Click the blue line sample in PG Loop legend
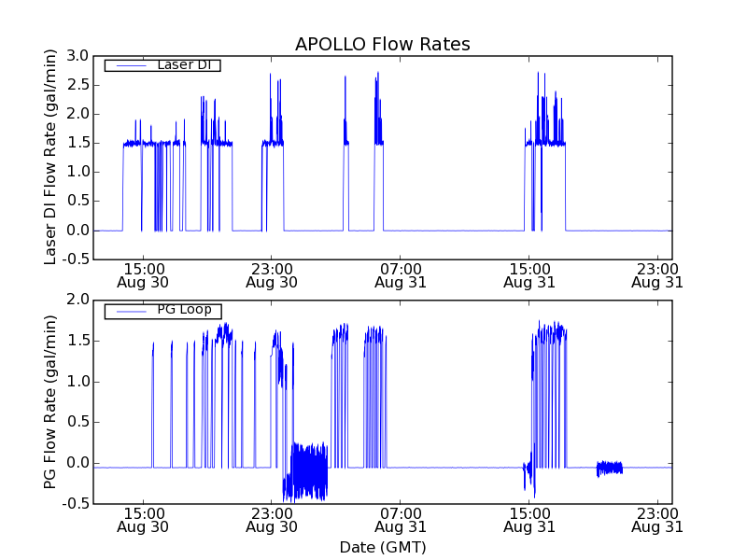The height and width of the screenshot is (560, 747). (131, 312)
